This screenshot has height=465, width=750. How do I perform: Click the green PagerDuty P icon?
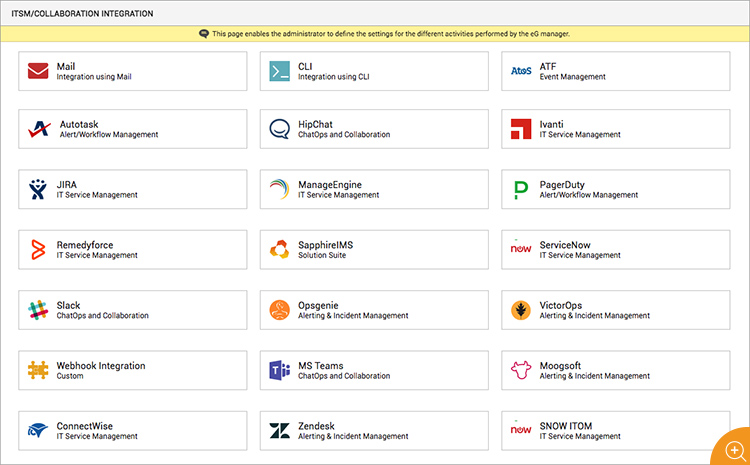[521, 190]
